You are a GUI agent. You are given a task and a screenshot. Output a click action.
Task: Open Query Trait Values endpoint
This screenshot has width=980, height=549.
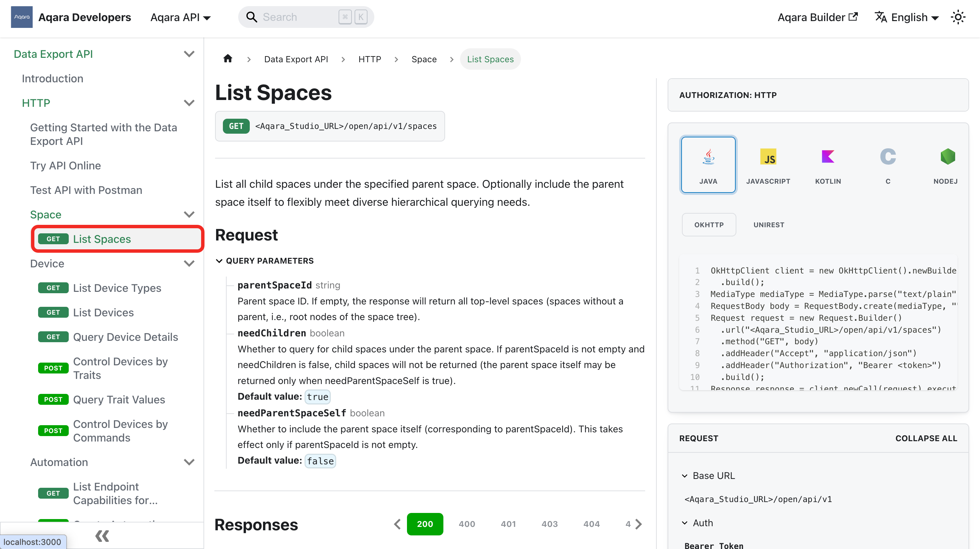click(119, 400)
